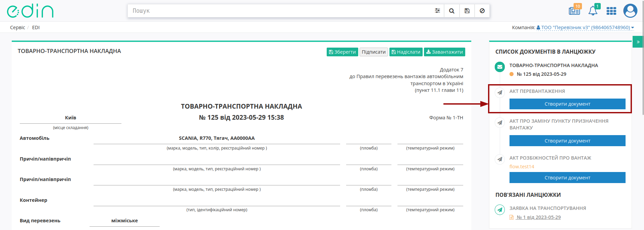Click the save search floppy icon
This screenshot has width=644, height=230.
[x=467, y=11]
